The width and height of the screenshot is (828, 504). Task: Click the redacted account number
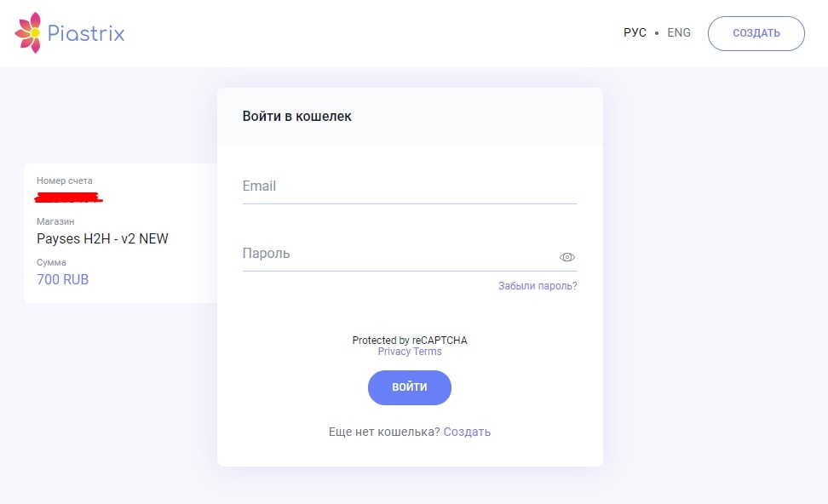(68, 198)
